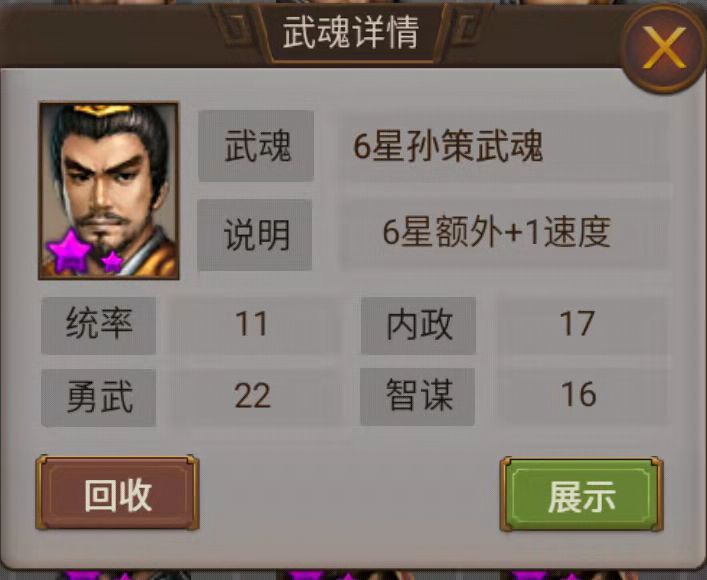Select the 智谋 stat label
707x580 pixels.
[x=418, y=396]
